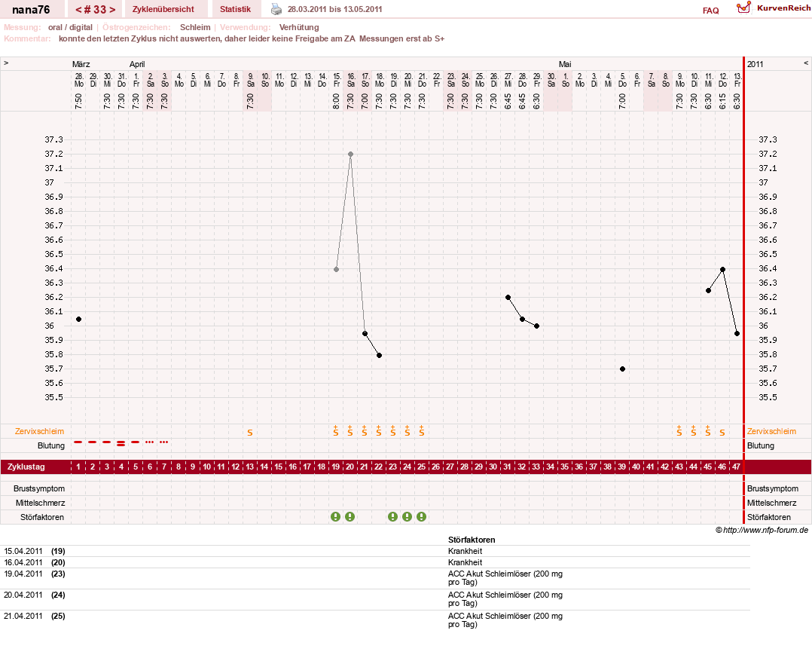Click the Störfaktoren table heading
The height and width of the screenshot is (661, 812).
[x=472, y=540]
